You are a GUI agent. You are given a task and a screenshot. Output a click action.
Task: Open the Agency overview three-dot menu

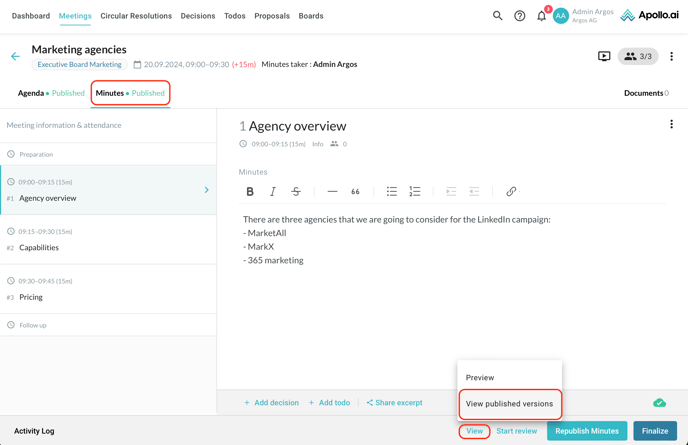tap(671, 125)
